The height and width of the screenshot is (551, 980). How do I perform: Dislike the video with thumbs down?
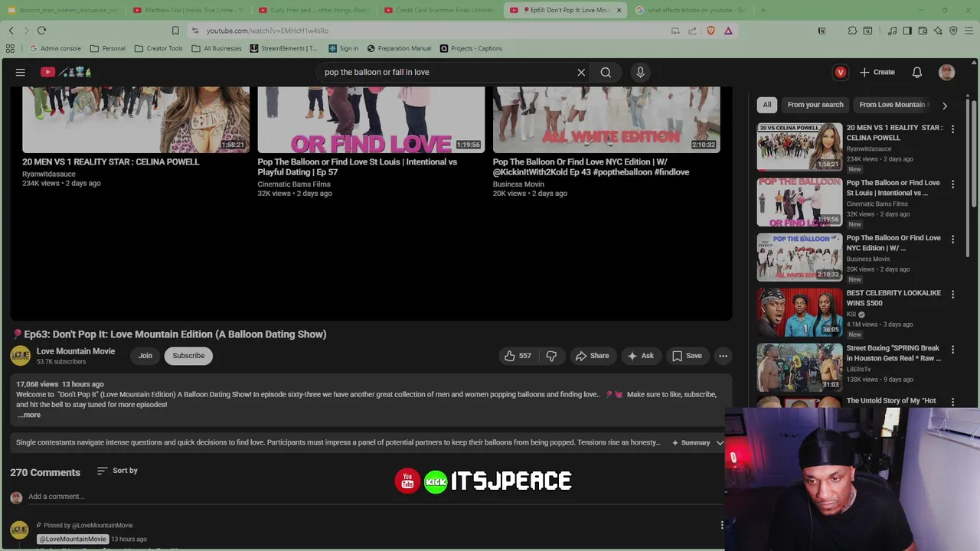(x=551, y=356)
